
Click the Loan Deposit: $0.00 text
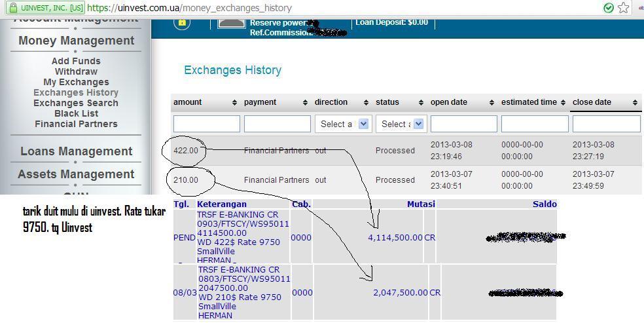392,22
